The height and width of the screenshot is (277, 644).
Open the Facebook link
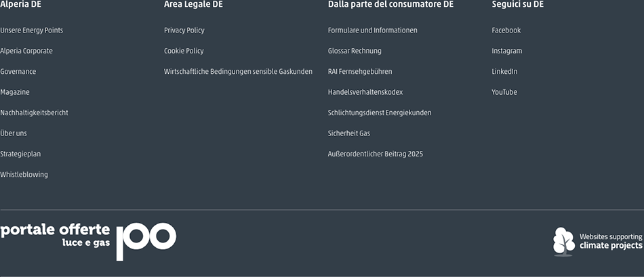tap(506, 30)
